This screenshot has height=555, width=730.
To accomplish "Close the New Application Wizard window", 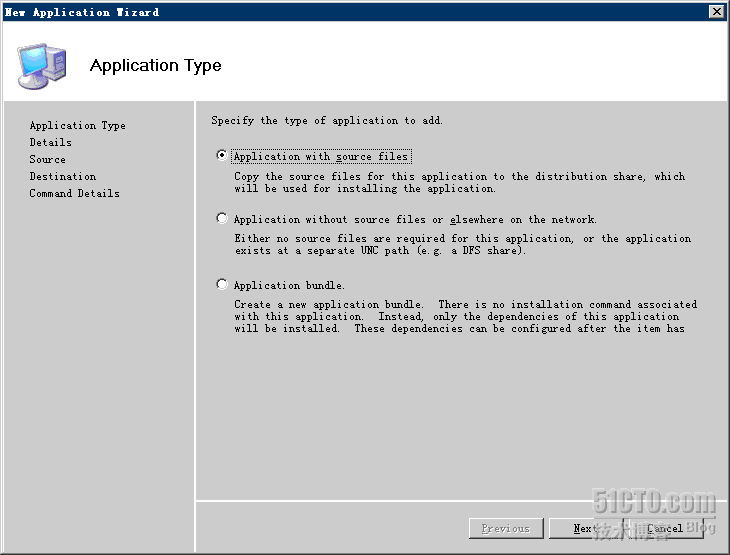I will 716,12.
